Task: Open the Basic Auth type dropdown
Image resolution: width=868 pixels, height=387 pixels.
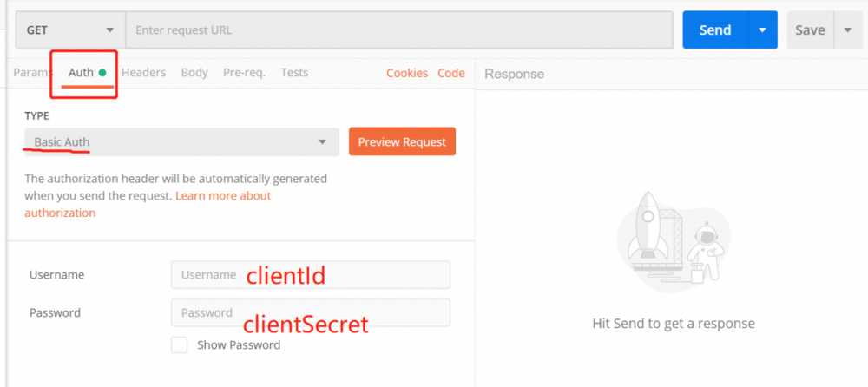Action: coord(181,142)
